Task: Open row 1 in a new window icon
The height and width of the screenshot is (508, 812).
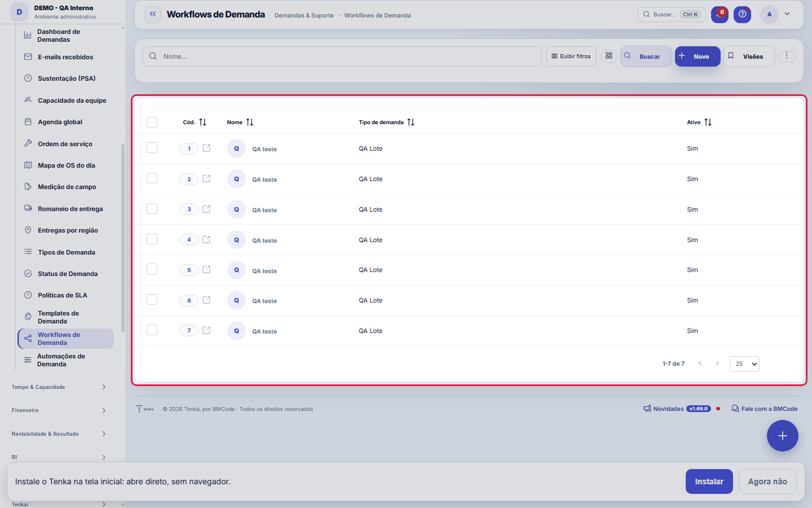Action: point(206,148)
